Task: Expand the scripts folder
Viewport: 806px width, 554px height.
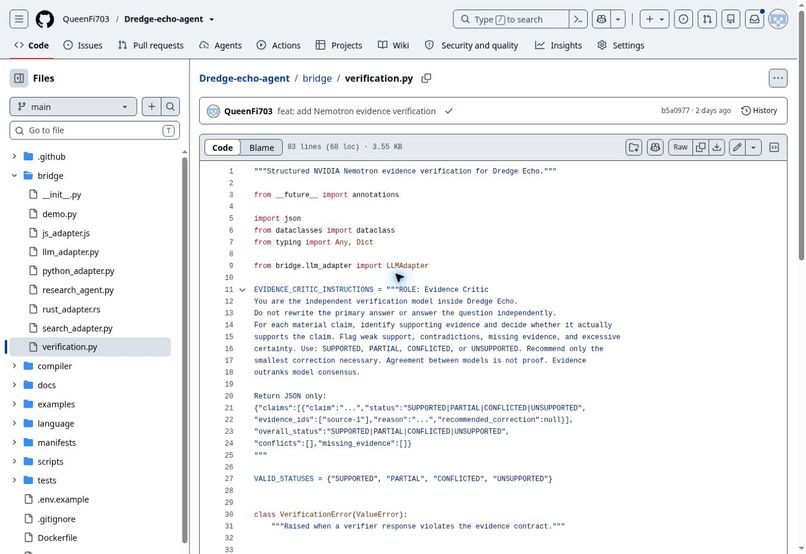Action: (14, 461)
